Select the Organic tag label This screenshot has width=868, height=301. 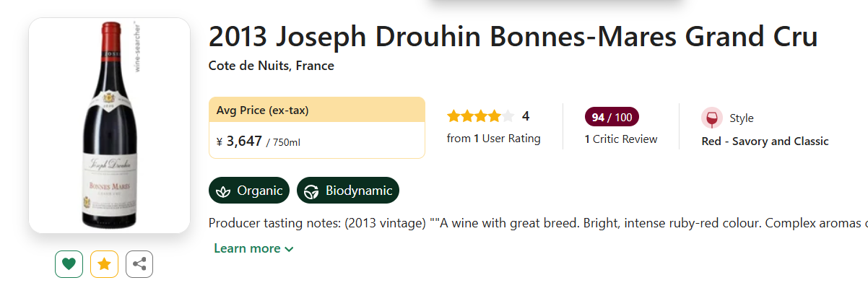tap(260, 191)
